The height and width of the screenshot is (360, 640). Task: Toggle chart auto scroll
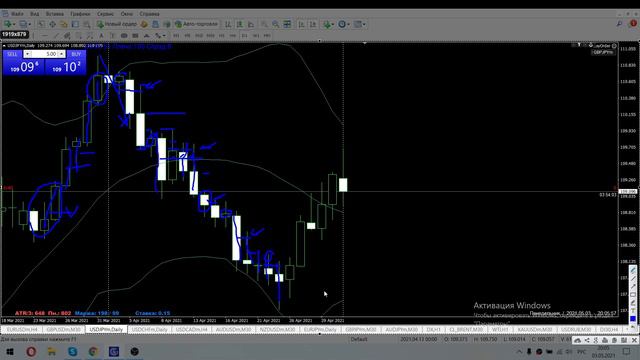(302, 24)
